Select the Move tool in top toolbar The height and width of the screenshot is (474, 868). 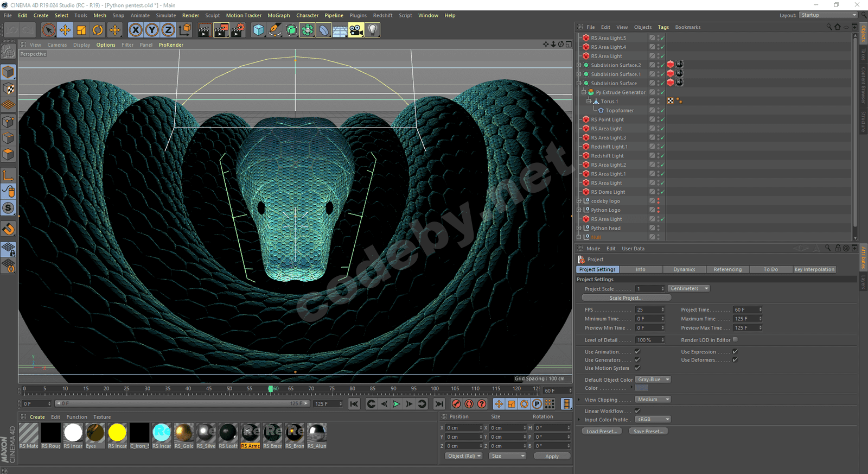click(65, 30)
